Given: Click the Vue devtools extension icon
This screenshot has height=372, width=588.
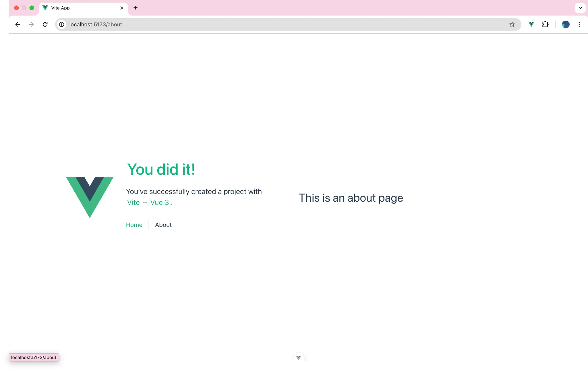Looking at the screenshot, I should (531, 24).
